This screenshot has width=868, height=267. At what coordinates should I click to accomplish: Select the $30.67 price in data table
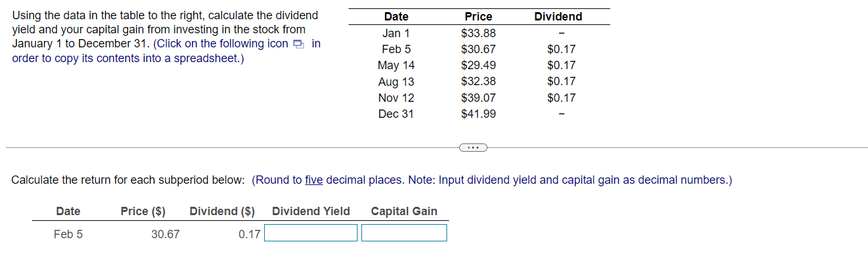pyautogui.click(x=478, y=49)
